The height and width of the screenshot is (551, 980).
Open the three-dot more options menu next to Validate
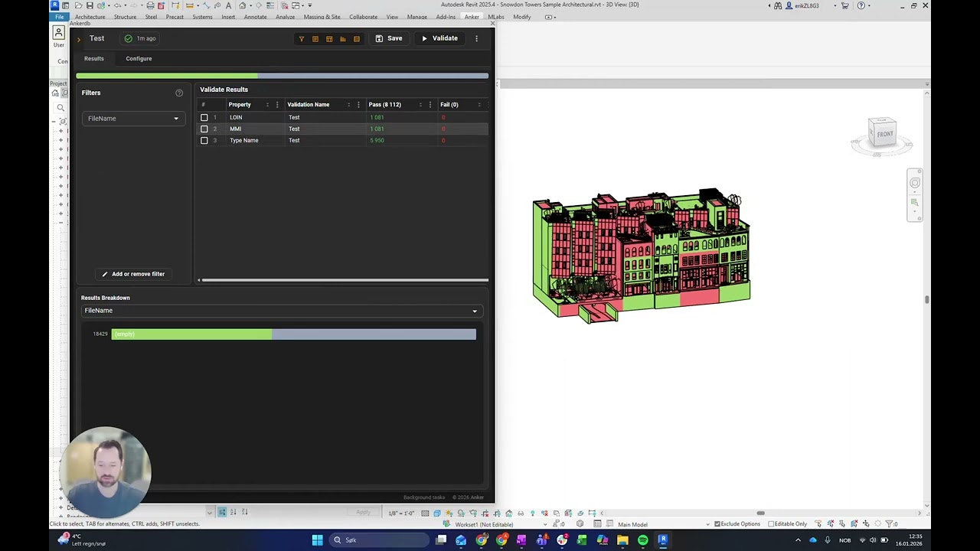pyautogui.click(x=476, y=38)
